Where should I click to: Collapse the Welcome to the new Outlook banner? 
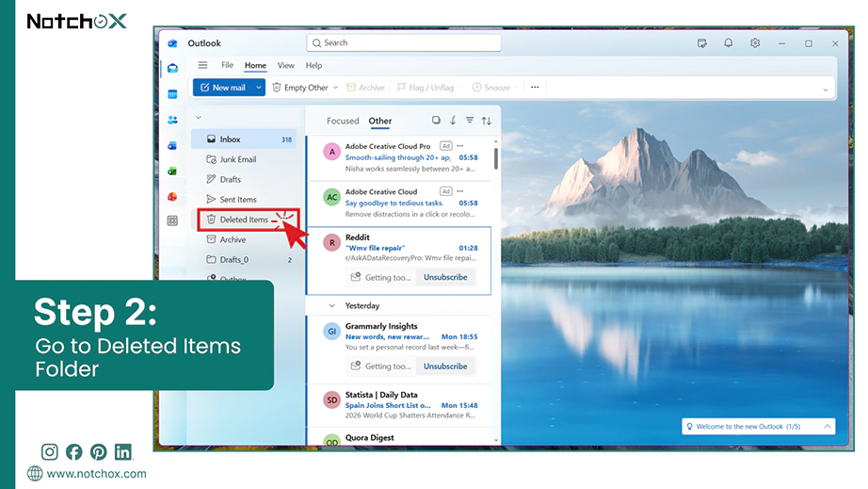[x=827, y=427]
